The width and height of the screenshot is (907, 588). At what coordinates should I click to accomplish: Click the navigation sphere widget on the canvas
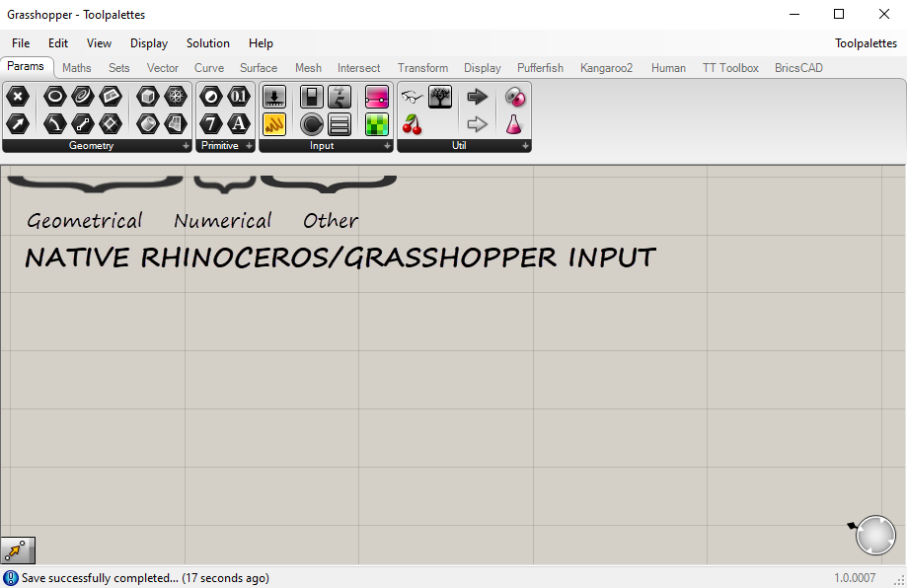coord(874,536)
